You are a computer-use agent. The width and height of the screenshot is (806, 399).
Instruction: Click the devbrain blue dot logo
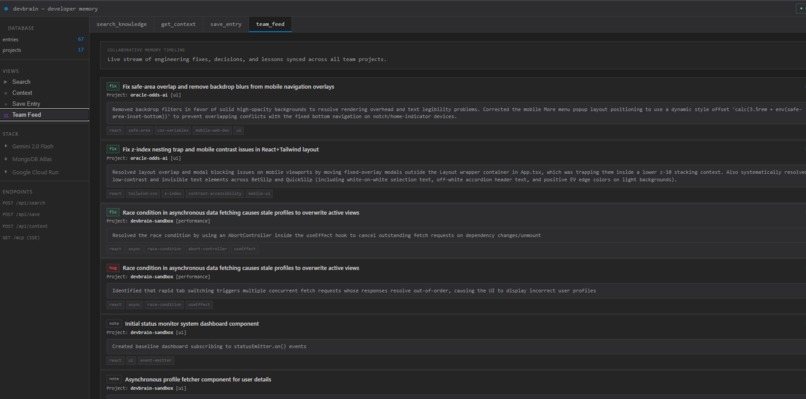[x=6, y=9]
